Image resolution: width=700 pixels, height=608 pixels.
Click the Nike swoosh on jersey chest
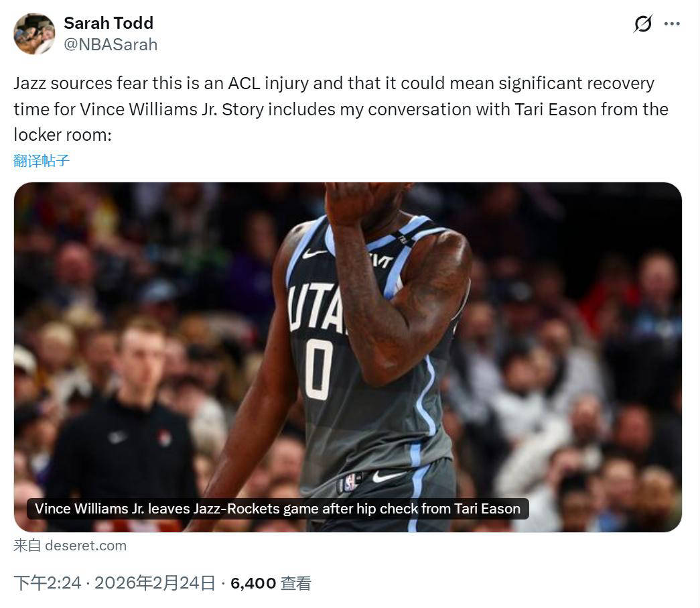[314, 254]
